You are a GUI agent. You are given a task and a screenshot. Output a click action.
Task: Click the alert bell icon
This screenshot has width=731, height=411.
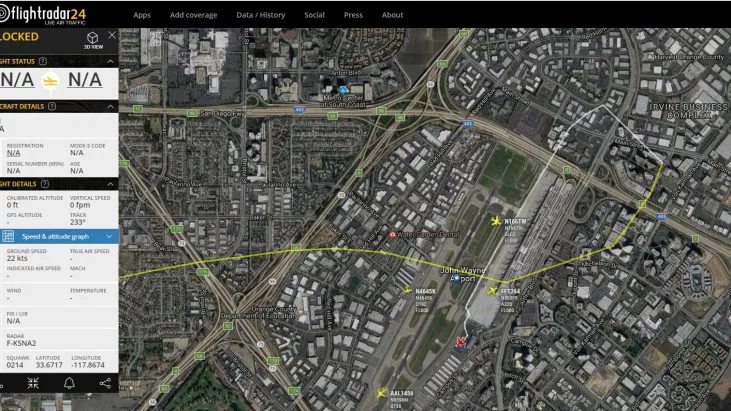[69, 383]
